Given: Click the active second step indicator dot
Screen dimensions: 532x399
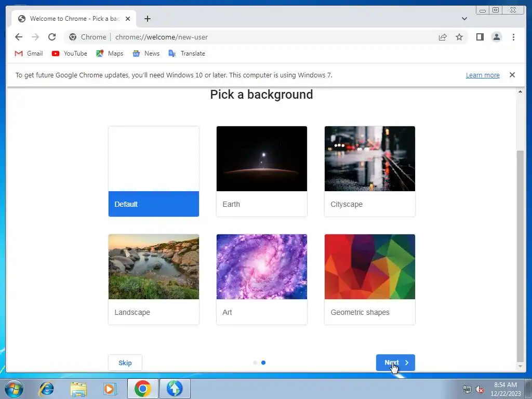Looking at the screenshot, I should [263, 363].
